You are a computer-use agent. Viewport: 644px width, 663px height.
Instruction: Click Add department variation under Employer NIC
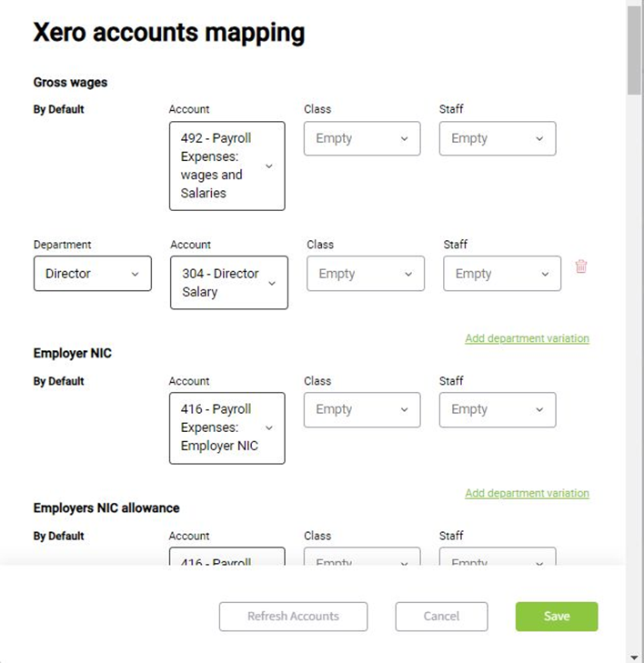pyautogui.click(x=527, y=493)
